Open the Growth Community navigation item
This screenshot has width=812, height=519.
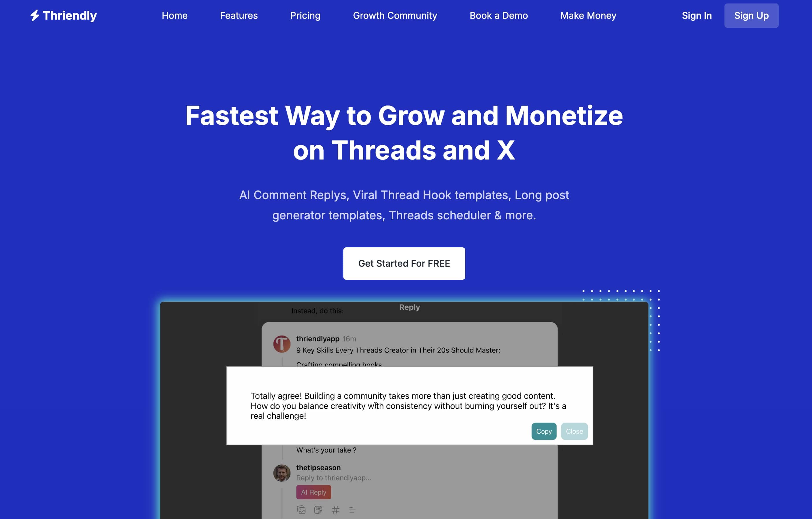(395, 15)
